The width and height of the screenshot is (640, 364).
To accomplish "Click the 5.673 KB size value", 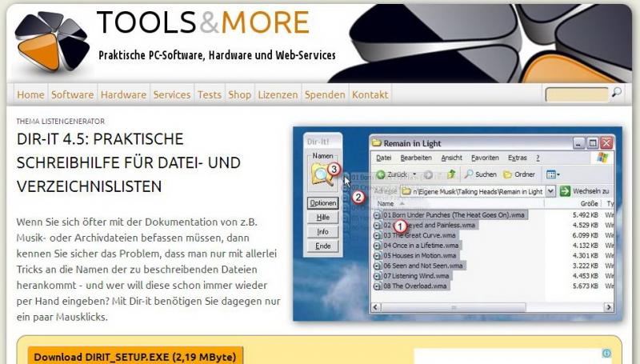I will 586,286.
